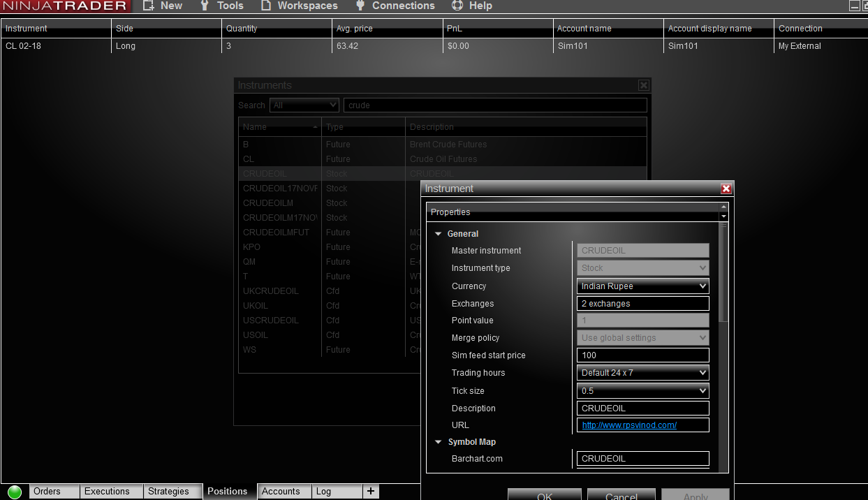The height and width of the screenshot is (500, 868).
Task: Click the green connection status indicator
Action: coord(15,492)
